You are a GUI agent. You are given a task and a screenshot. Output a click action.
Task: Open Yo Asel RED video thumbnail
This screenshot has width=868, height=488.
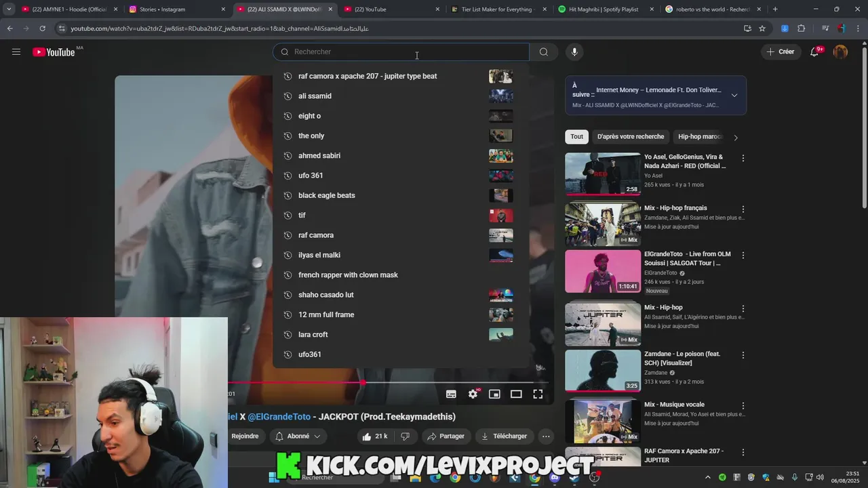pyautogui.click(x=603, y=174)
